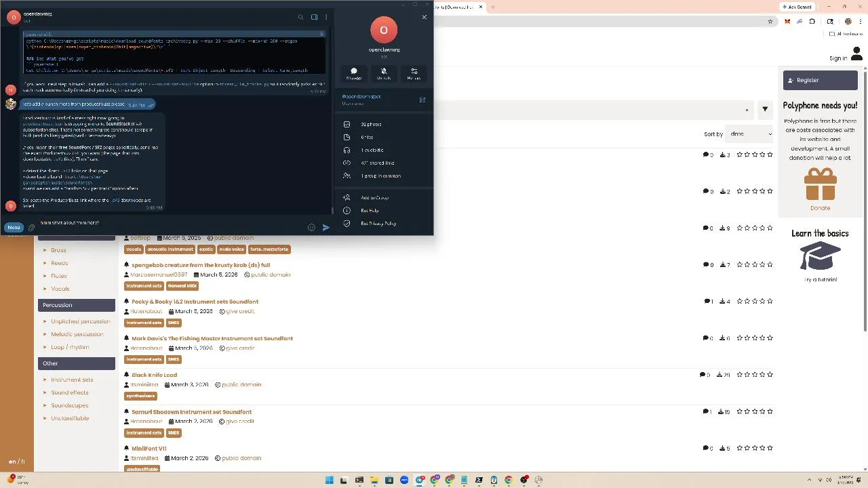Image resolution: width=868 pixels, height=488 pixels.
Task: Expand the Loop / rhythm category
Action: pos(70,347)
